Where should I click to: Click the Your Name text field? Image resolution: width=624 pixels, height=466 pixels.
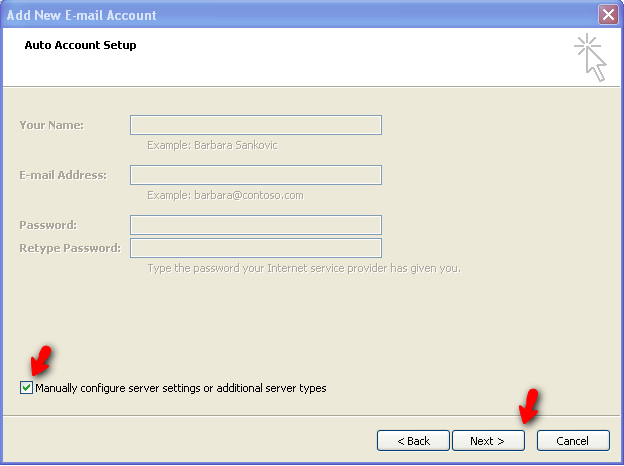[x=255, y=125]
